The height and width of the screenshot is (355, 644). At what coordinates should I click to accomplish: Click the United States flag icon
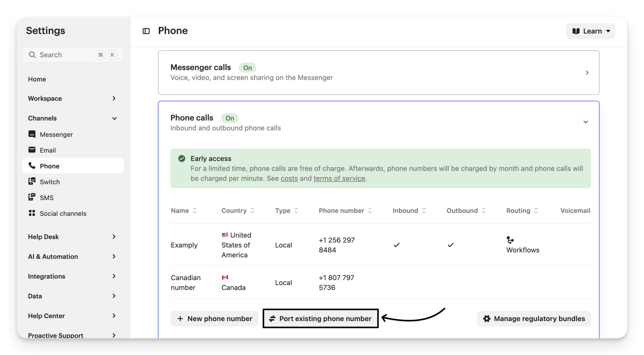[225, 235]
